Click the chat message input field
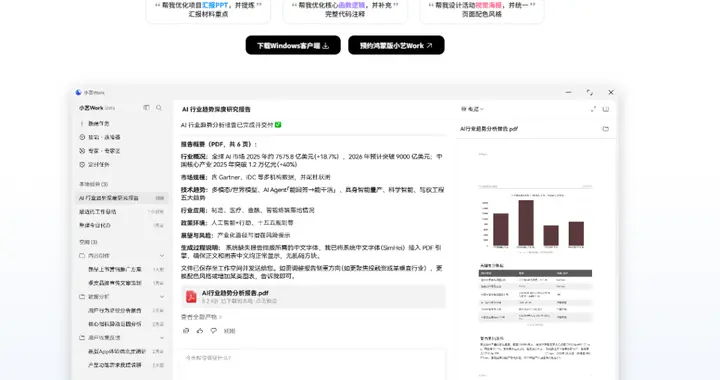This screenshot has height=380, width=720. point(313,364)
